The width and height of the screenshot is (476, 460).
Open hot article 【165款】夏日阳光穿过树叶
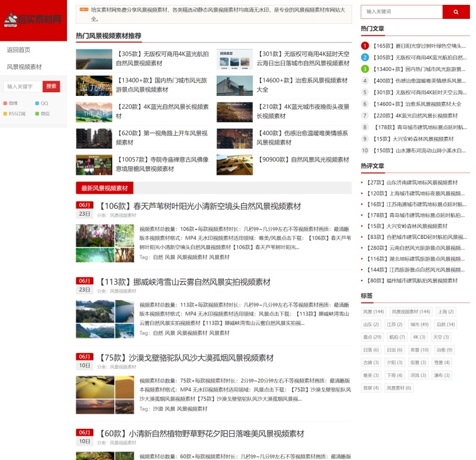click(x=419, y=46)
